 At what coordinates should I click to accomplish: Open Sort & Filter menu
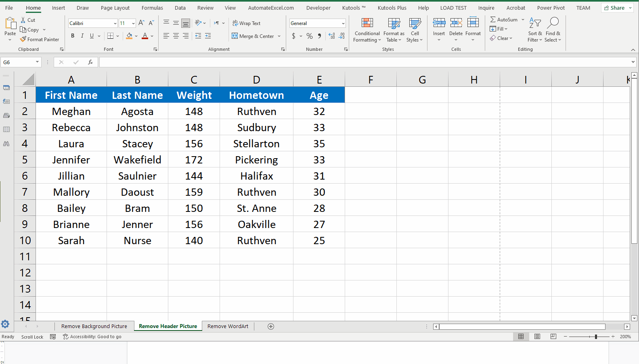(535, 30)
